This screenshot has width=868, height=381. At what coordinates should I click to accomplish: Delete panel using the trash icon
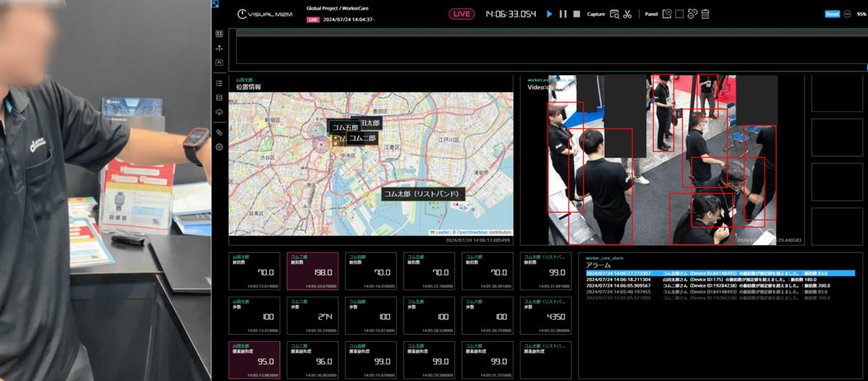click(x=705, y=14)
